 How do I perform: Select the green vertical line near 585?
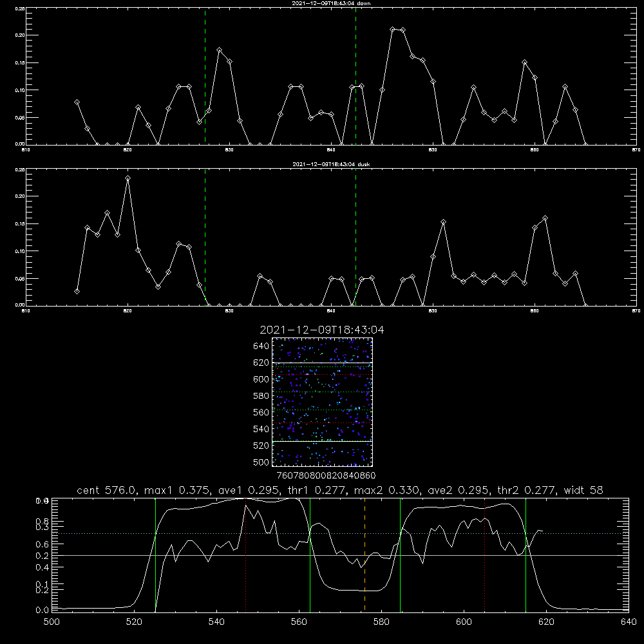point(400,554)
